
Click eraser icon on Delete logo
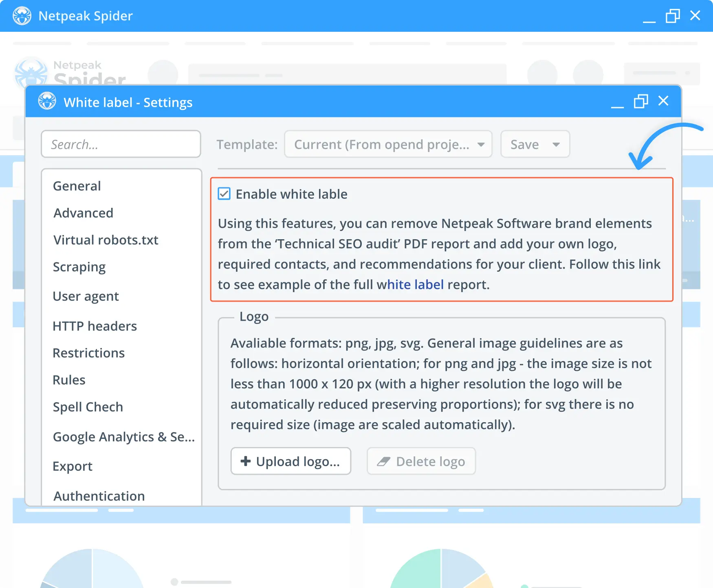tap(383, 461)
